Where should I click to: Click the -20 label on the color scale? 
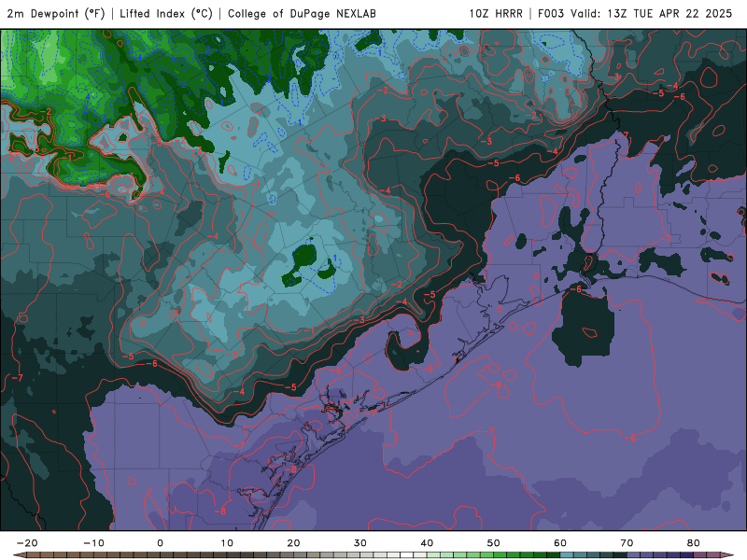click(27, 543)
